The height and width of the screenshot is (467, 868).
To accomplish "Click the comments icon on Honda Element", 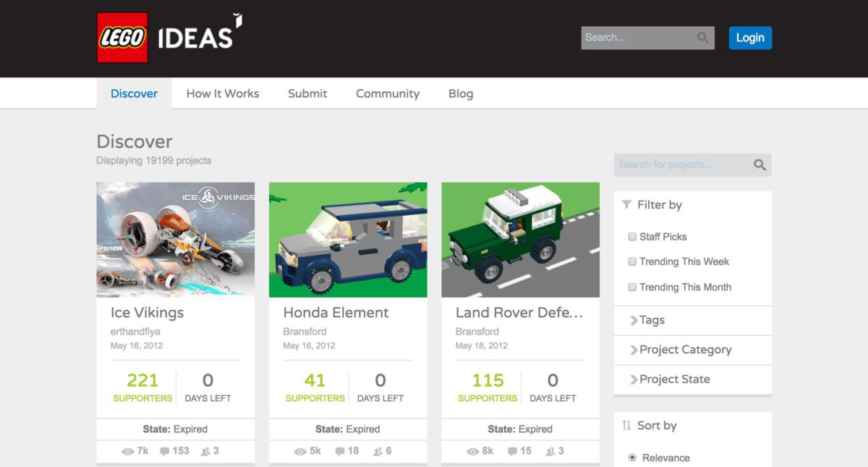I will pos(339,451).
